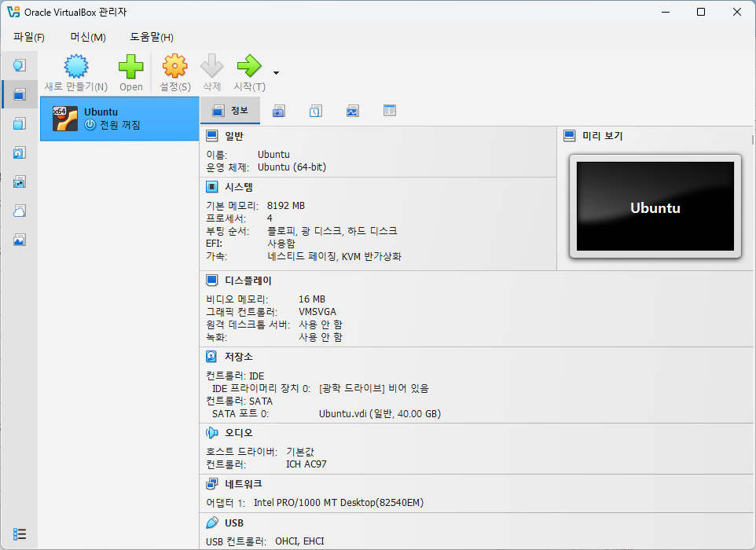Open the 머신(M) menu
The image size is (756, 550).
tap(88, 37)
